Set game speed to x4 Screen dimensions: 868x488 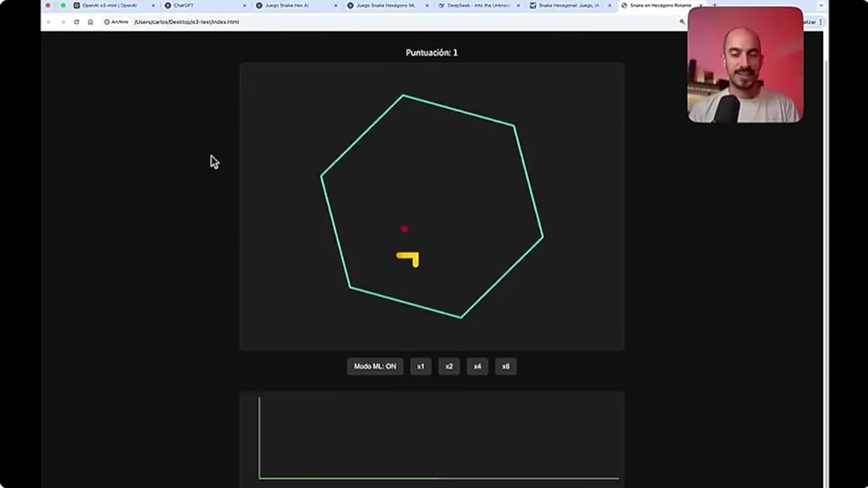477,367
